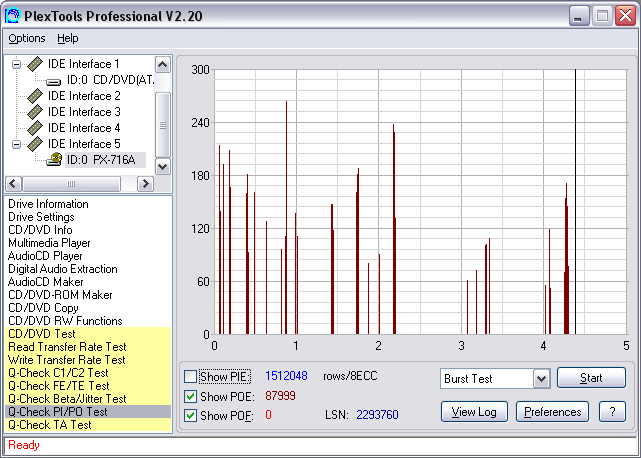Click the vertical scrollbar thumb in device tree
The image size is (641, 458).
click(x=163, y=125)
